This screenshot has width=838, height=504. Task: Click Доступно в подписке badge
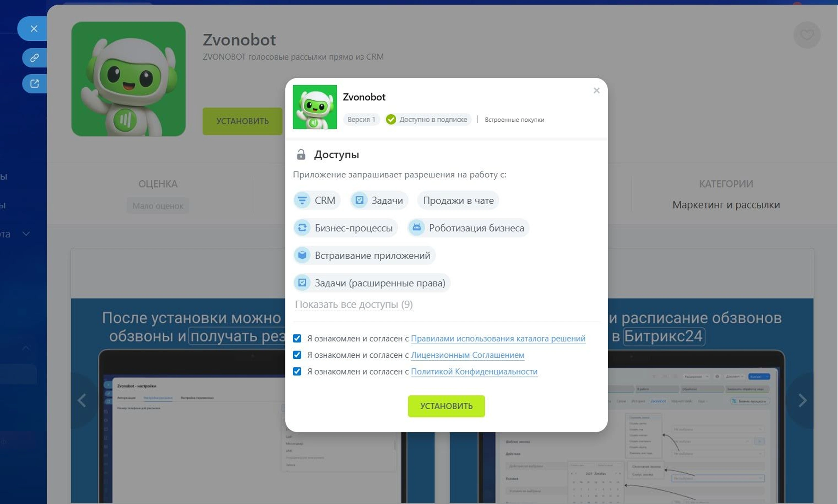click(x=428, y=120)
